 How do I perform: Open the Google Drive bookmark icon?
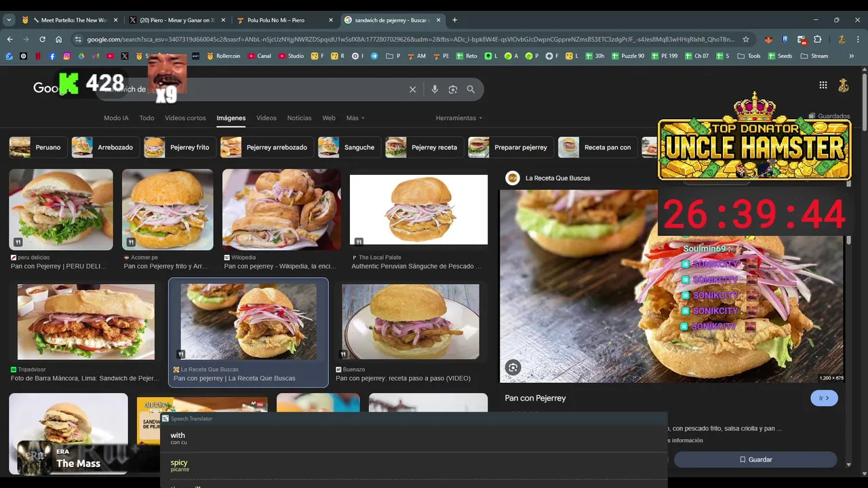tap(81, 56)
